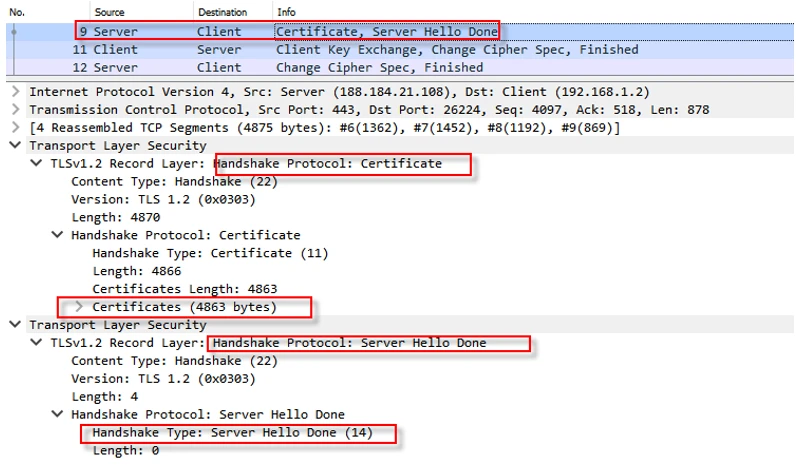Expand the Certificates (4863 bytes) node
The height and width of the screenshot is (469, 796).
pyautogui.click(x=78, y=306)
